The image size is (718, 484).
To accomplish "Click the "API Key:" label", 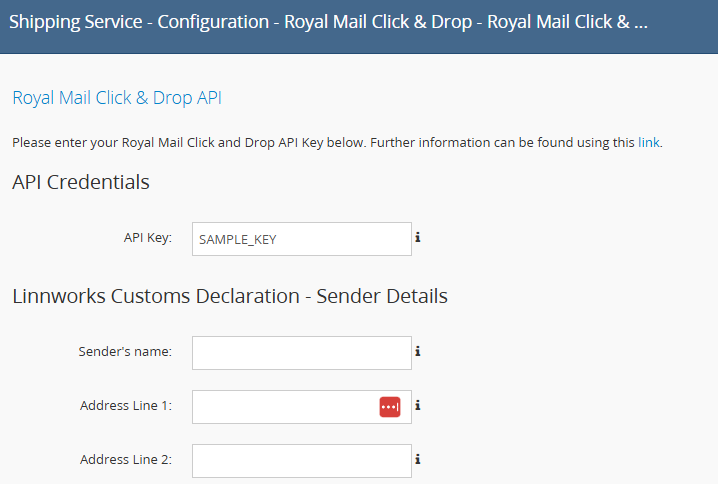I will click(x=148, y=238).
